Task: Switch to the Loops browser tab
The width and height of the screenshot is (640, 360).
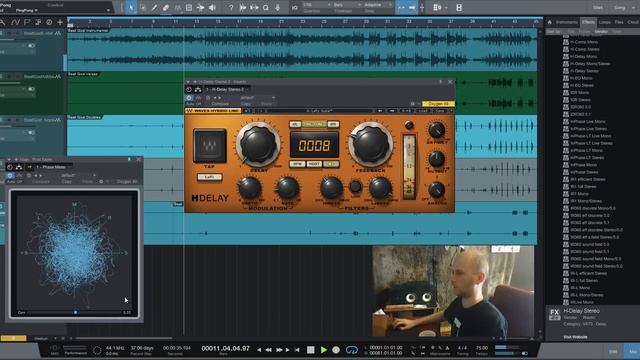Action: tap(605, 22)
